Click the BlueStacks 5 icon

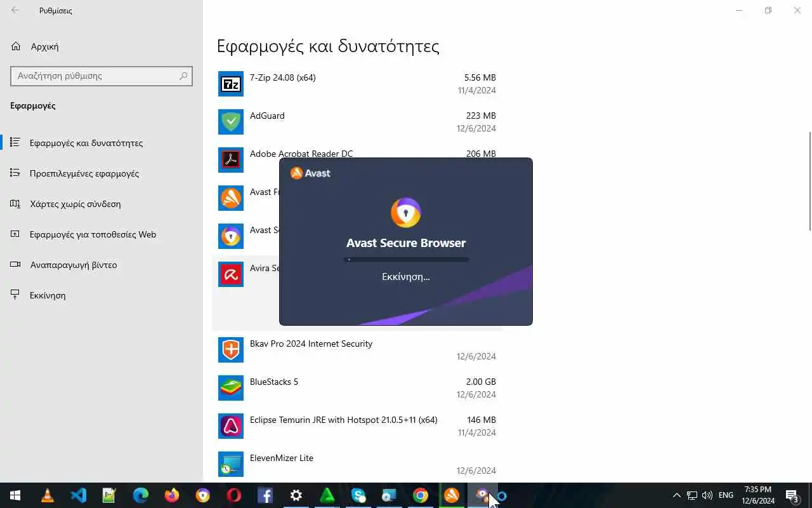point(231,388)
